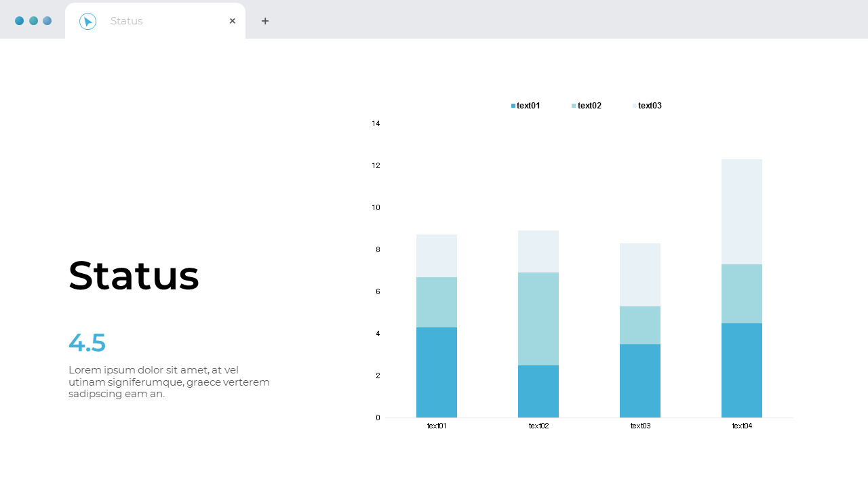Click the Status heading on the slide
Screen dimensions: 868x488
(134, 275)
